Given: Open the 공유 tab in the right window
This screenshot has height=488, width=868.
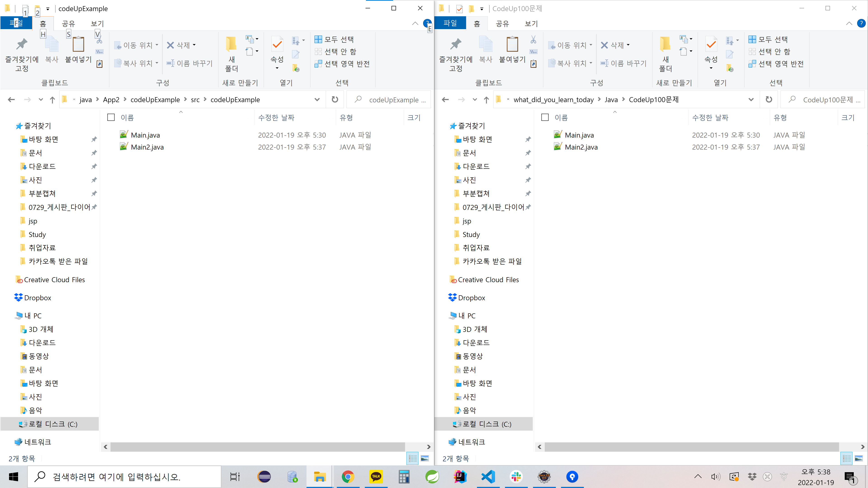Looking at the screenshot, I should click(x=502, y=23).
